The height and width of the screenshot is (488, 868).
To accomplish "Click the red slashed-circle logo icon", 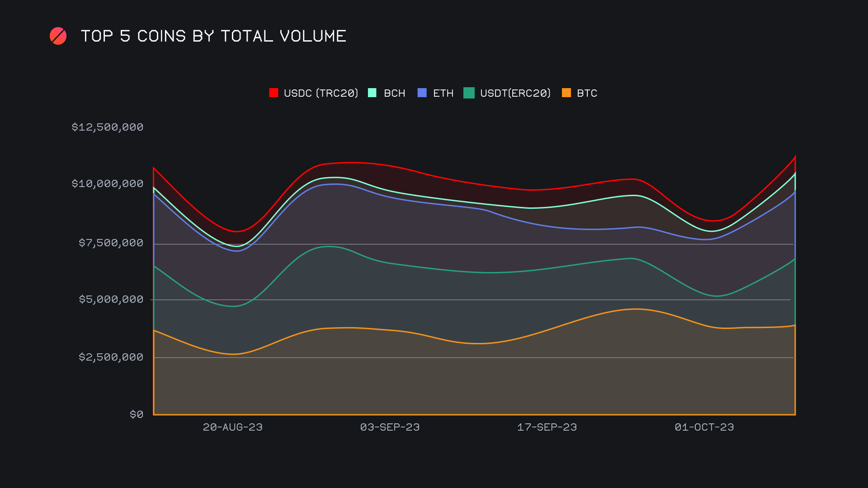I will [x=58, y=36].
